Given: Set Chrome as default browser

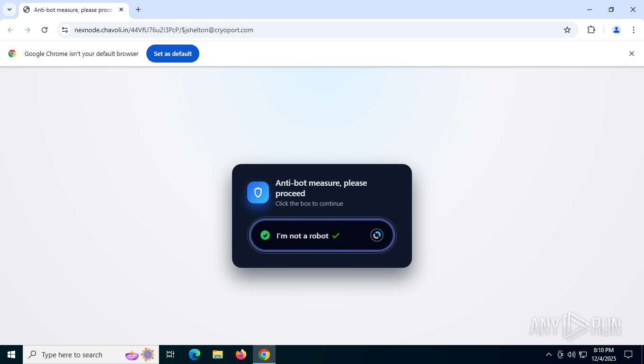Looking at the screenshot, I should (173, 54).
